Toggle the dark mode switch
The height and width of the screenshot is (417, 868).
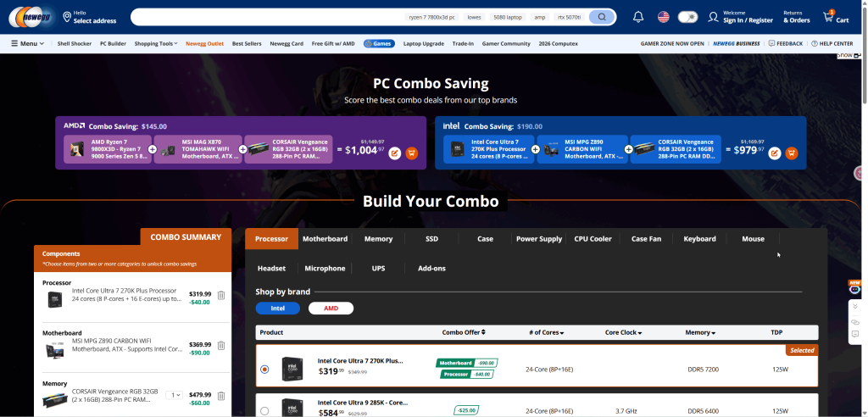point(687,17)
